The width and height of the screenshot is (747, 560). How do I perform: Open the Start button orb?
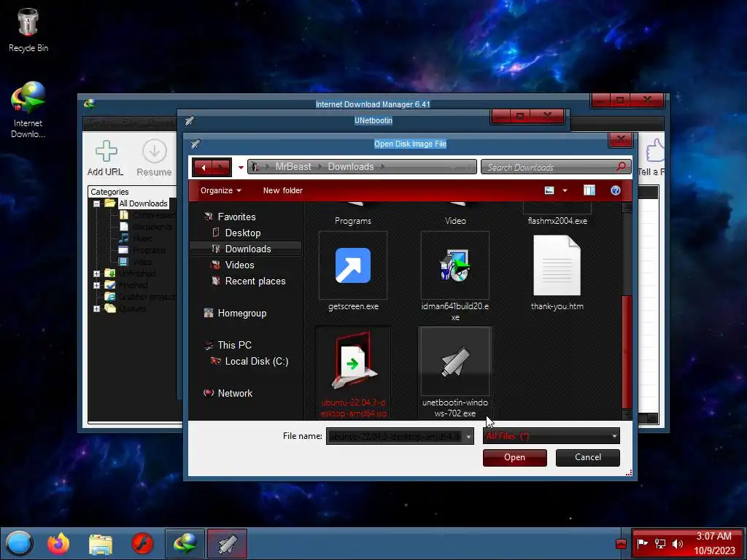[19, 543]
